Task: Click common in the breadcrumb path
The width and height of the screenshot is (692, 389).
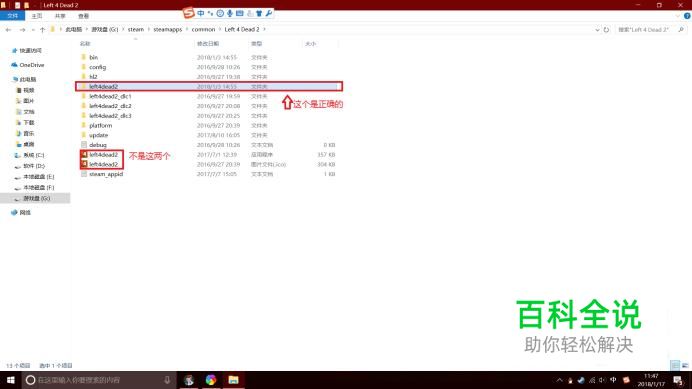Action: pyautogui.click(x=203, y=30)
